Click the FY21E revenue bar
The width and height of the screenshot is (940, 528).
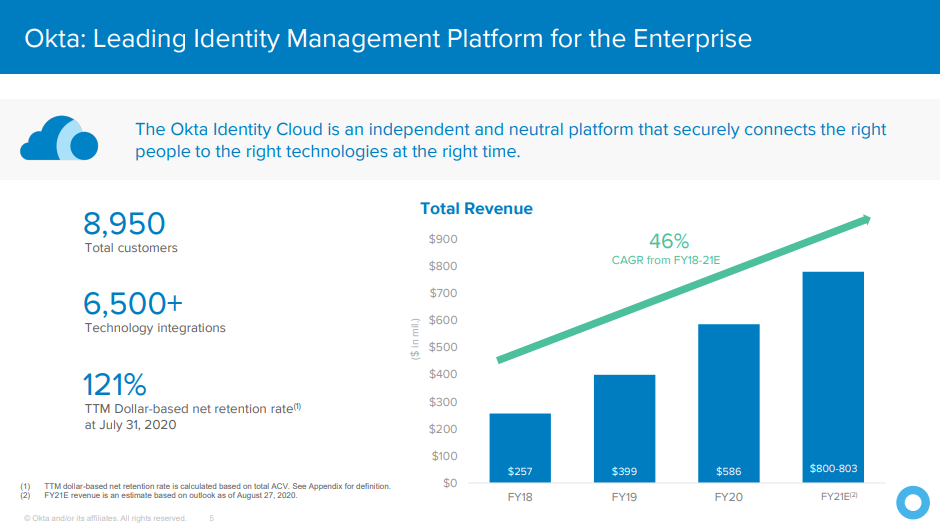pyautogui.click(x=833, y=377)
